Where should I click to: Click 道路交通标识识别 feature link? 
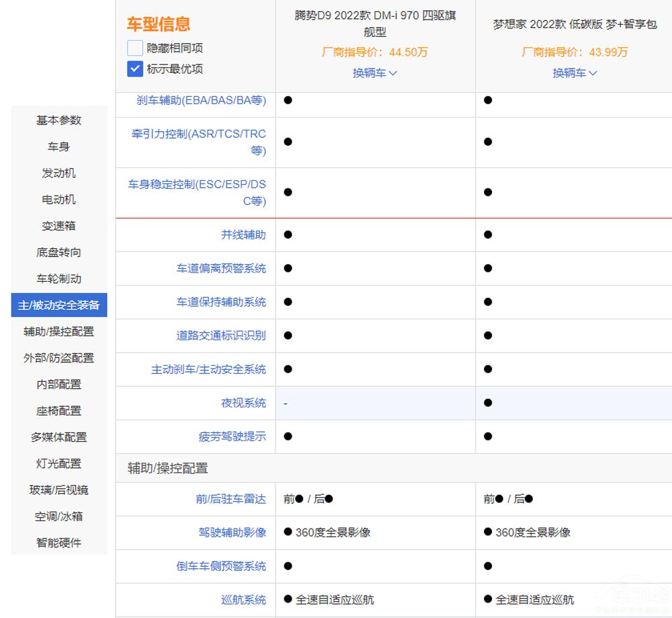coord(221,336)
